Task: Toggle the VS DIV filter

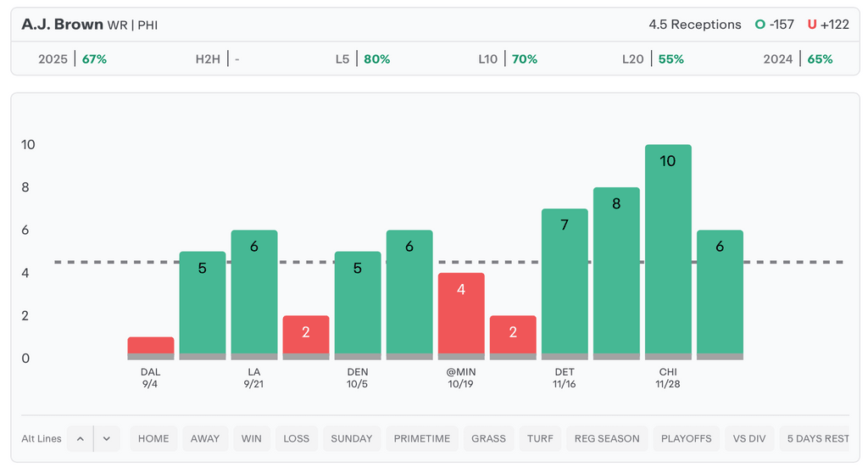Action: coord(748,438)
